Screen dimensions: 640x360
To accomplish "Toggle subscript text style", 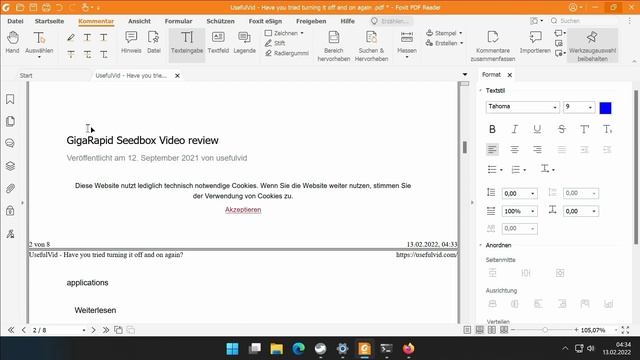I will tap(607, 129).
